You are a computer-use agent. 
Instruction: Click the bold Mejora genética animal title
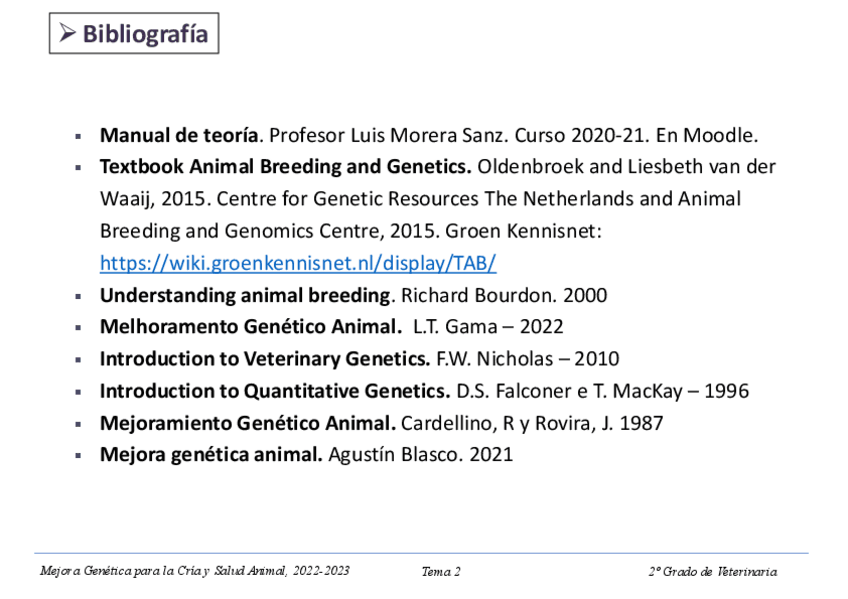[x=210, y=455]
